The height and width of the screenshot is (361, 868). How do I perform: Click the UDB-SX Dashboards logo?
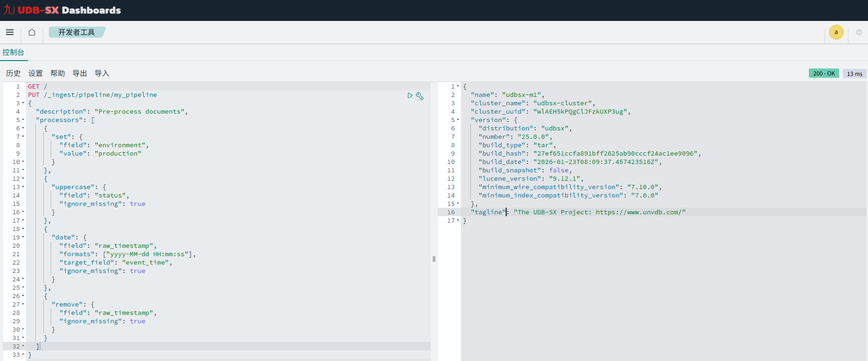pos(62,10)
